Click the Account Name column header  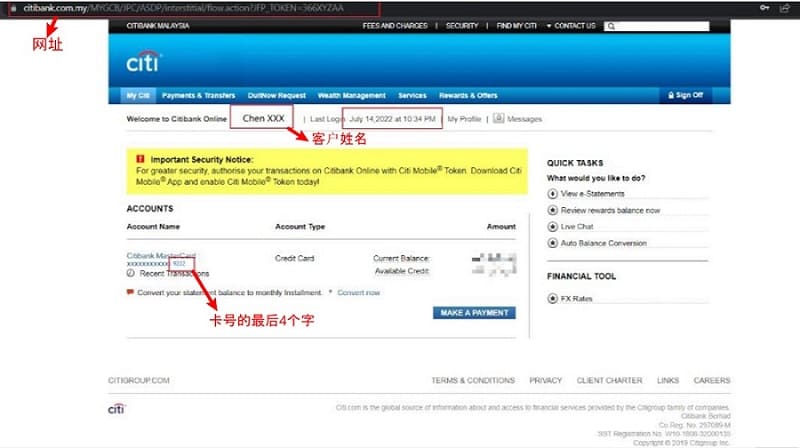click(153, 227)
